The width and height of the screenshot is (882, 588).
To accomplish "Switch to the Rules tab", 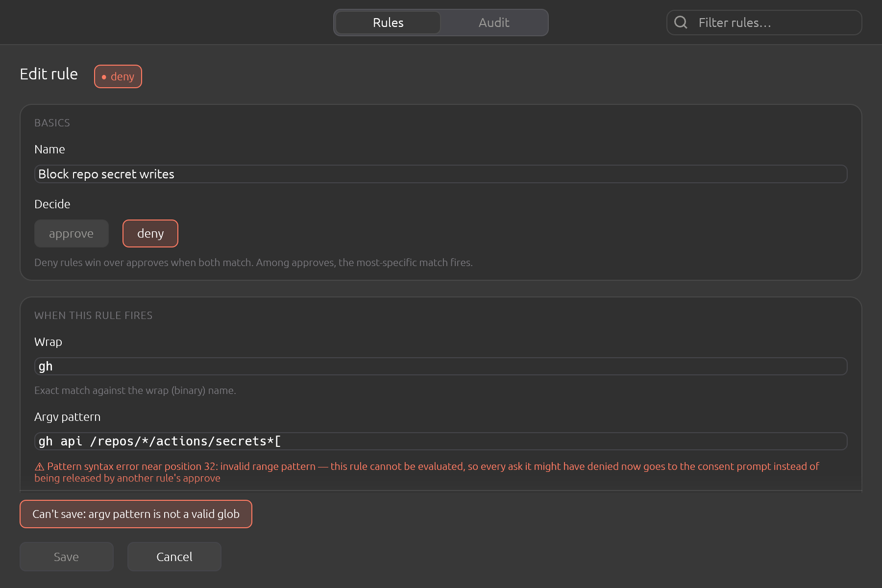I will [388, 23].
